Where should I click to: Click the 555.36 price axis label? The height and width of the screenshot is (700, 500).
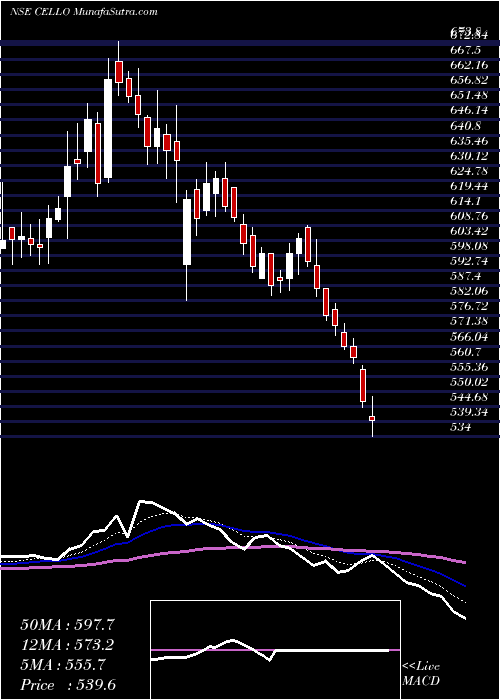pyautogui.click(x=469, y=367)
